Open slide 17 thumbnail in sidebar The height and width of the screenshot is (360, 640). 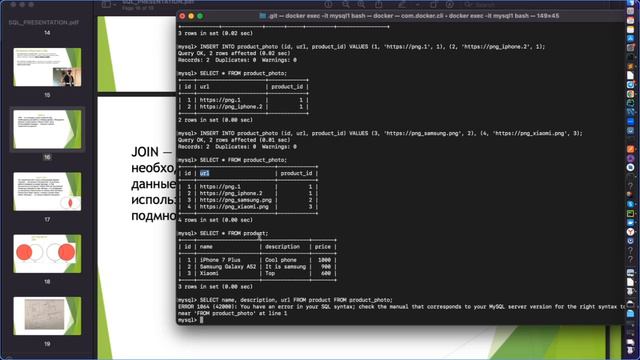pos(47,191)
